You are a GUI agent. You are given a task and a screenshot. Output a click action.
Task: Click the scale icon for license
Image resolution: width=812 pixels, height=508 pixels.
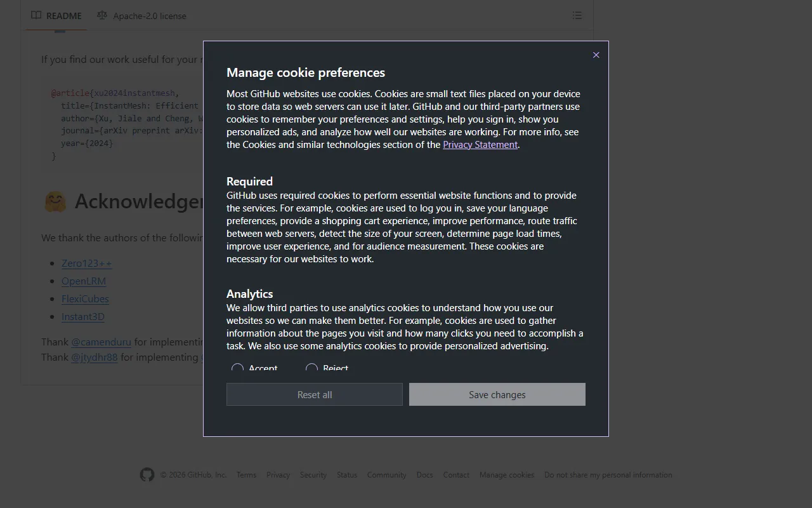pos(102,15)
